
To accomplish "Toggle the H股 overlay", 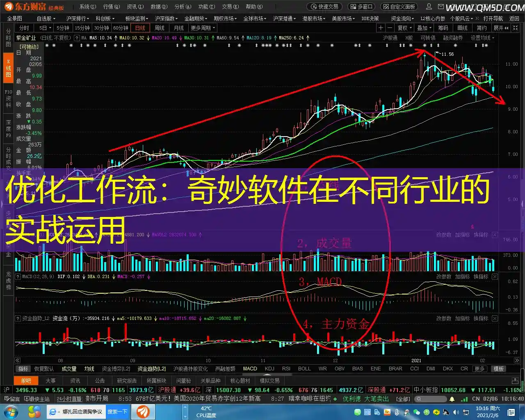I will 409,38.
